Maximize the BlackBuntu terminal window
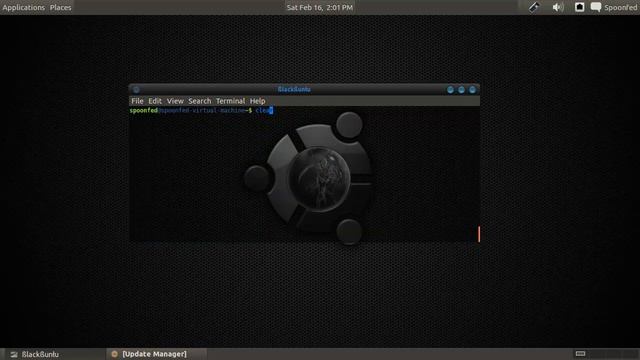 (461, 89)
